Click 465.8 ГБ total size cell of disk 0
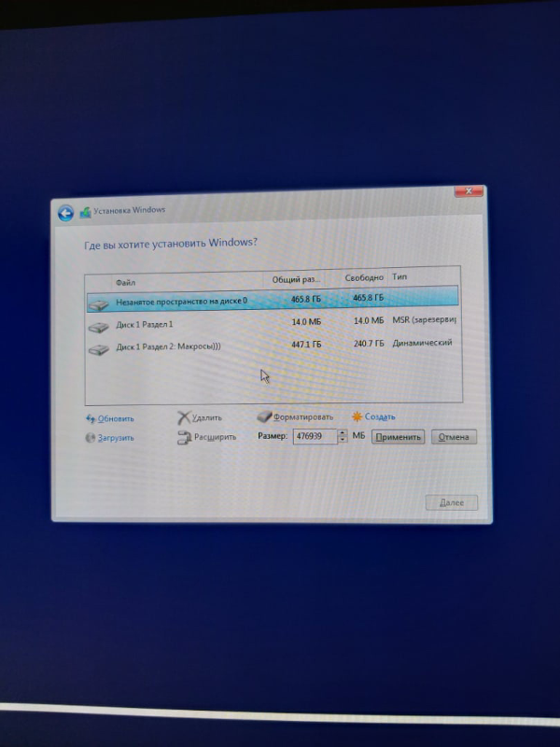Image resolution: width=560 pixels, height=747 pixels. [306, 299]
